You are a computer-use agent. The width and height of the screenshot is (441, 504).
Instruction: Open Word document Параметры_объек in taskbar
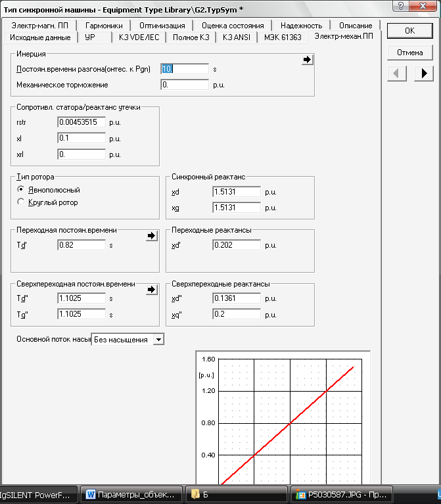131,494
